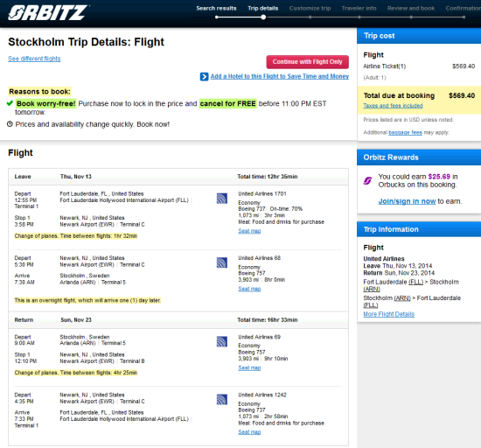The image size is (481, 448).
Task: Click the Trip details progress bar marker
Action: point(263,17)
